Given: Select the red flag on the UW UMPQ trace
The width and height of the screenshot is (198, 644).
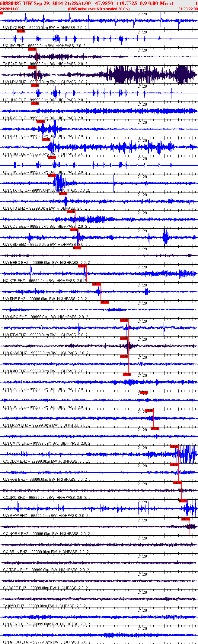Looking at the screenshot, I should [155, 428].
